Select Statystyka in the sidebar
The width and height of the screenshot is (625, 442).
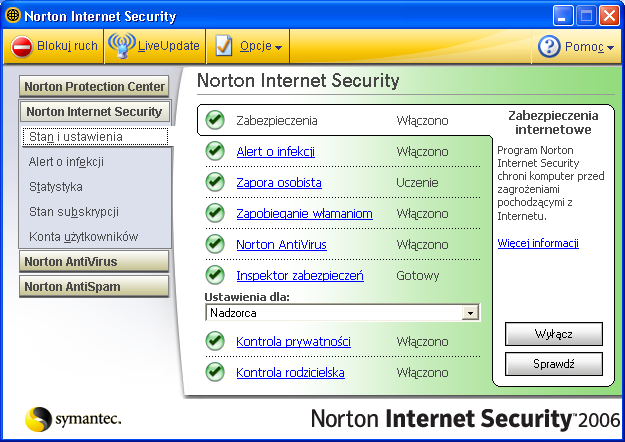click(x=55, y=187)
